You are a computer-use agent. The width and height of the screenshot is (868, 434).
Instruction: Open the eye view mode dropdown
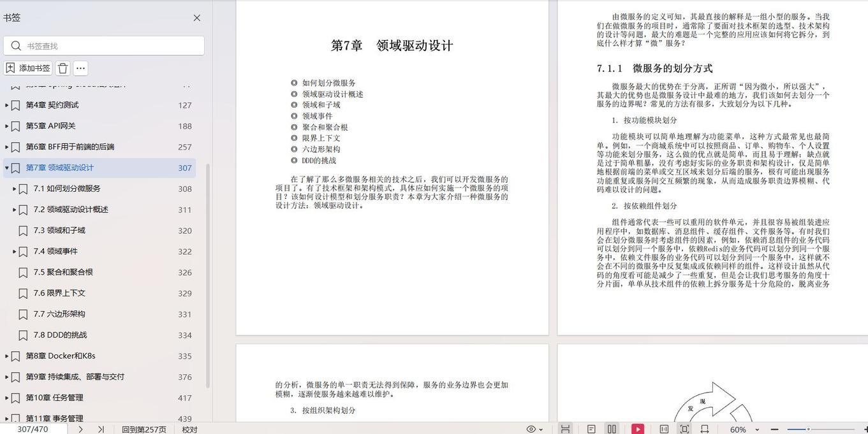[534, 429]
